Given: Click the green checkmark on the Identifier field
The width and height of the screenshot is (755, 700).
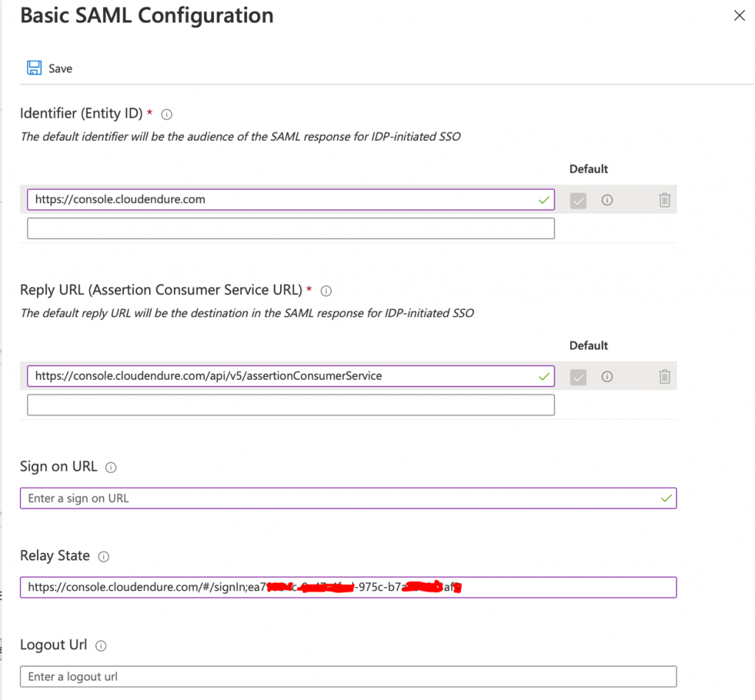Looking at the screenshot, I should coord(543,199).
